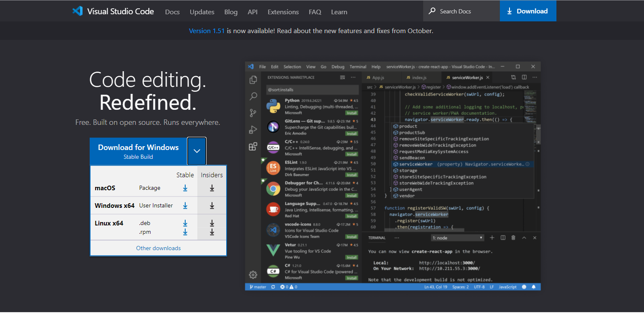644x313 pixels.
Task: Install the GitLens extension
Action: click(352, 134)
